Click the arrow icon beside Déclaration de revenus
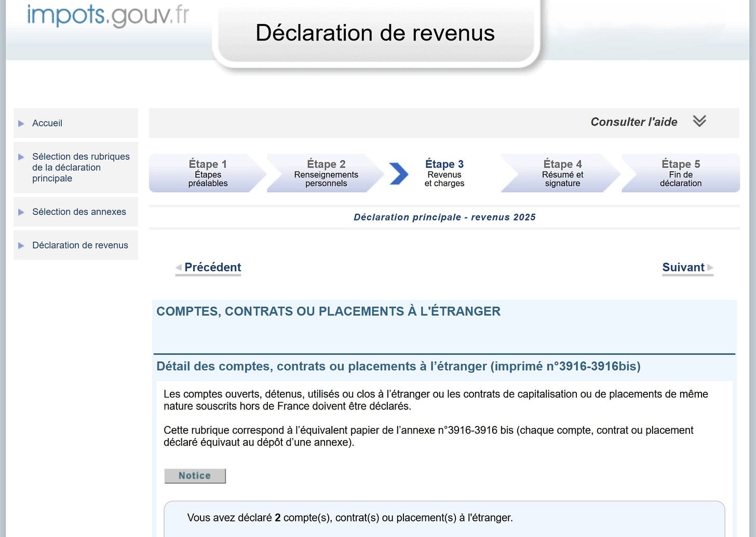 pyautogui.click(x=21, y=245)
